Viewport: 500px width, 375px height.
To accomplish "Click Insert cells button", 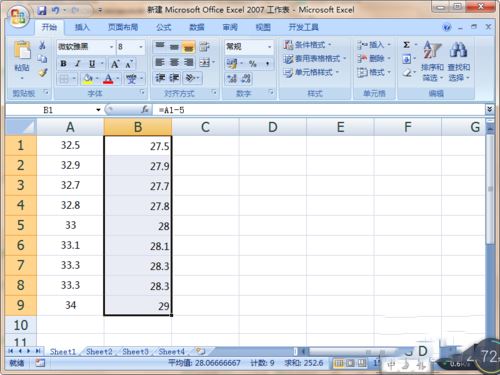I will 373,45.
